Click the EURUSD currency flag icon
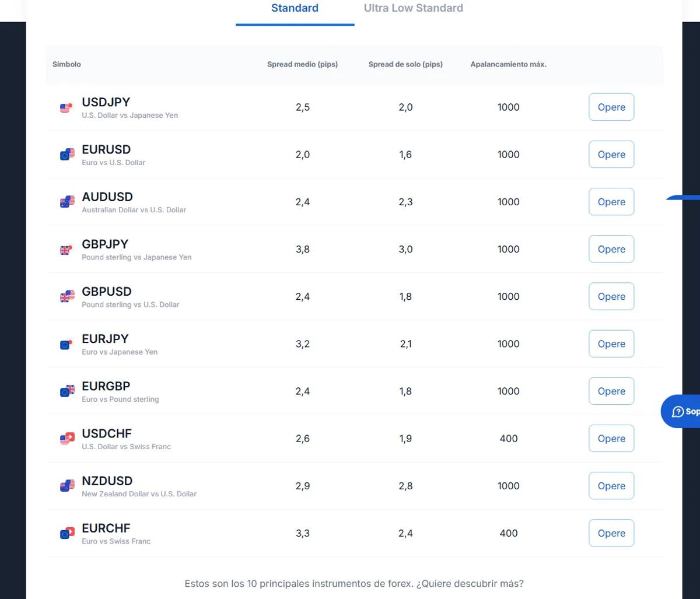 pos(67,155)
